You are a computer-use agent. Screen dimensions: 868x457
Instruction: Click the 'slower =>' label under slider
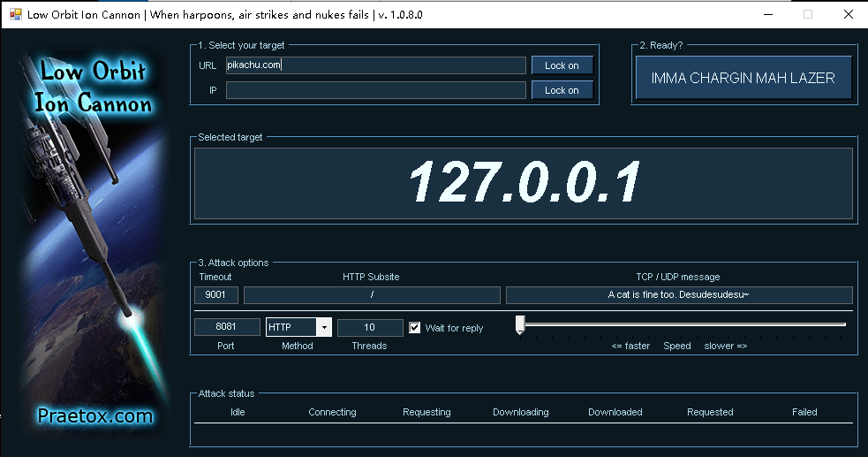click(x=726, y=346)
